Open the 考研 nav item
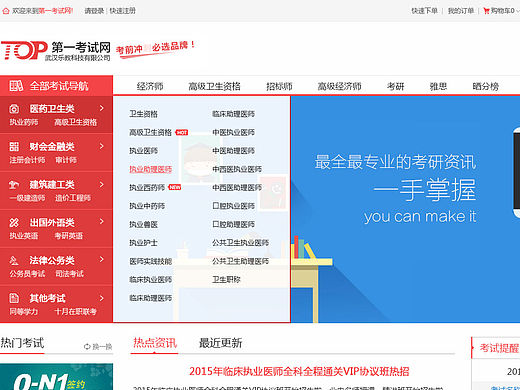 click(x=396, y=87)
